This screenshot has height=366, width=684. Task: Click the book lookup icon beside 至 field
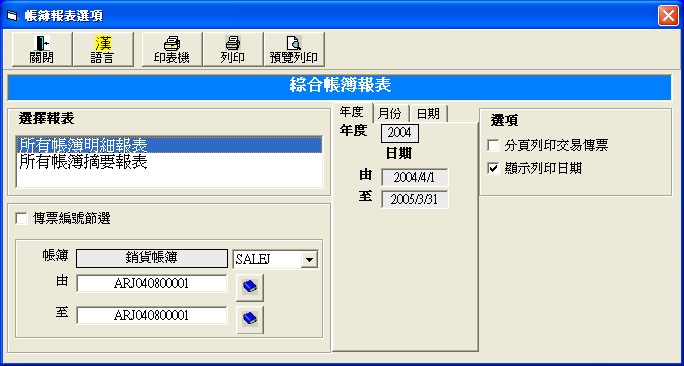click(250, 319)
